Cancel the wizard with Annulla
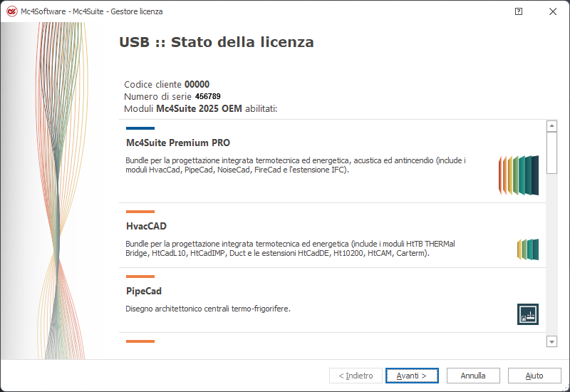Viewport: 570px width, 392px height. (x=473, y=376)
